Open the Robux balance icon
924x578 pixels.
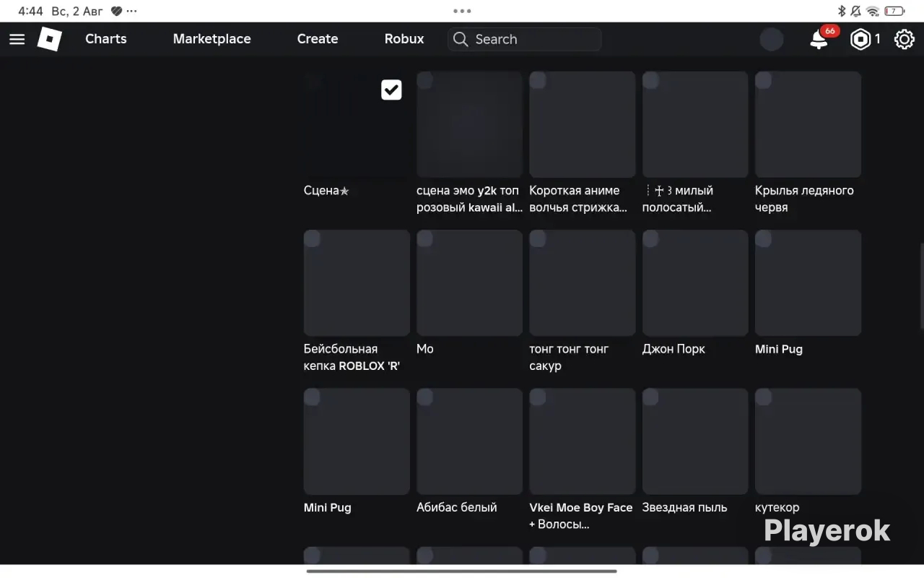860,39
